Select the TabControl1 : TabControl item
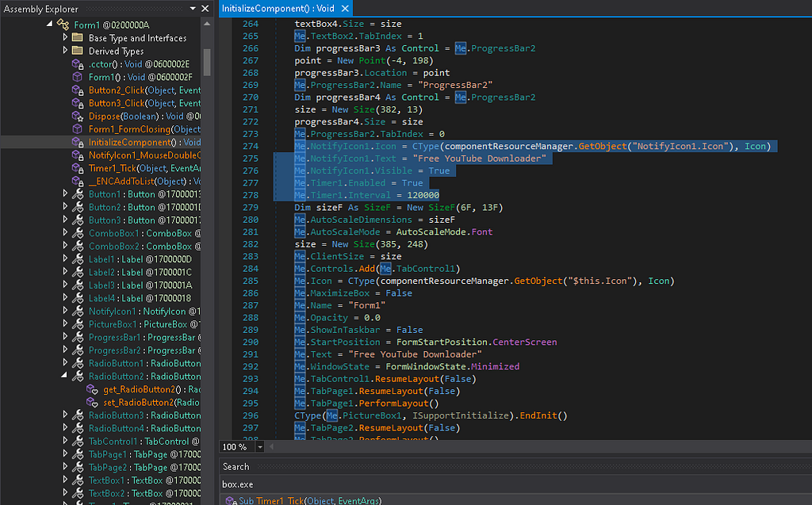 click(x=144, y=442)
